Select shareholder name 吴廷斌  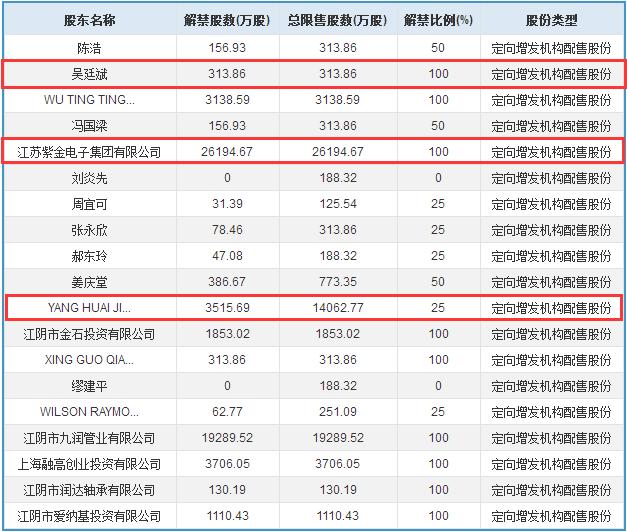[x=90, y=74]
